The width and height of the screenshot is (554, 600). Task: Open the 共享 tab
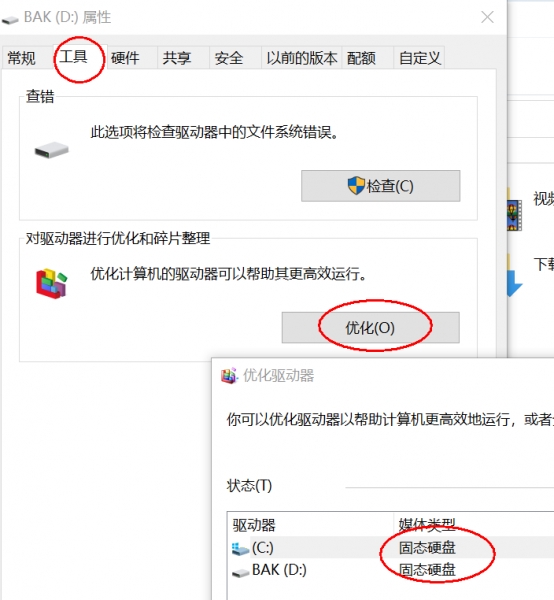[x=177, y=58]
